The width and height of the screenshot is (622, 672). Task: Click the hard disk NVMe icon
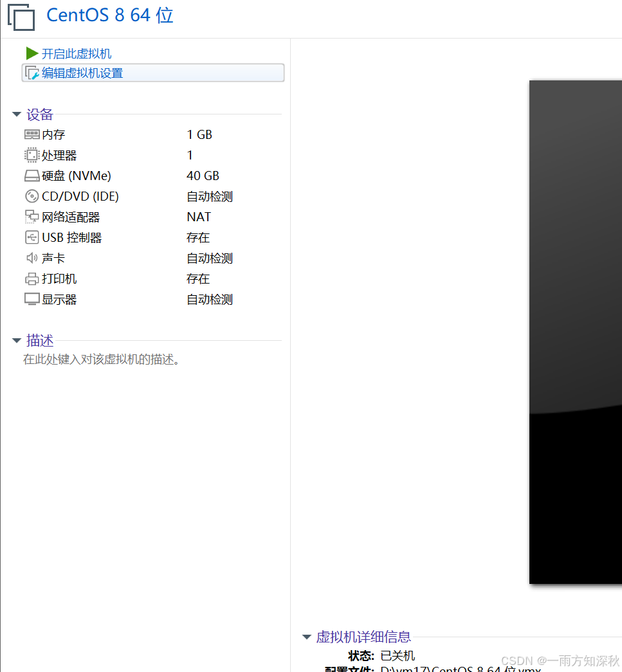click(x=32, y=176)
